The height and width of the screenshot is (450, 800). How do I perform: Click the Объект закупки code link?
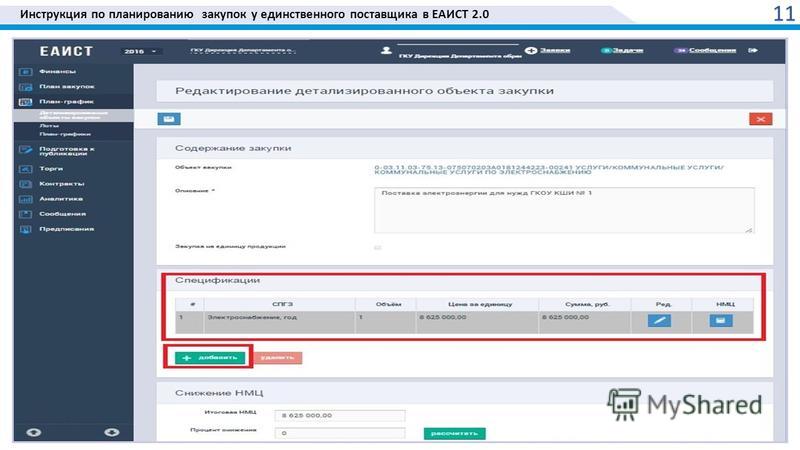548,169
